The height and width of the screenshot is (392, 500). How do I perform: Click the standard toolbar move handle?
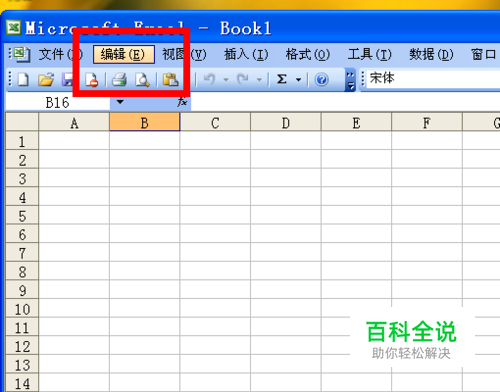(10, 80)
